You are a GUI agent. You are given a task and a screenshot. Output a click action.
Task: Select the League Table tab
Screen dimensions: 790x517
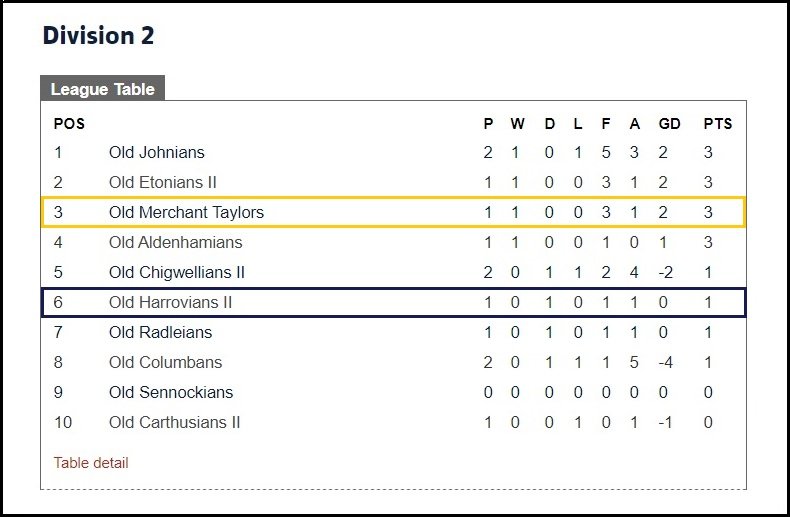pyautogui.click(x=103, y=89)
